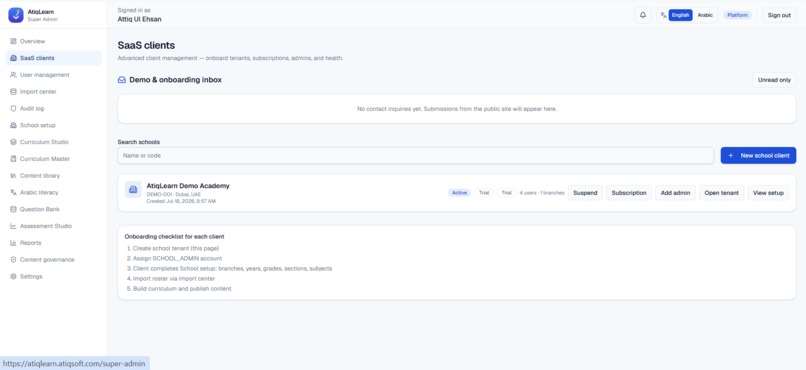
Task: Click the inbox icon beside Demo & onboarding
Action: coord(122,80)
